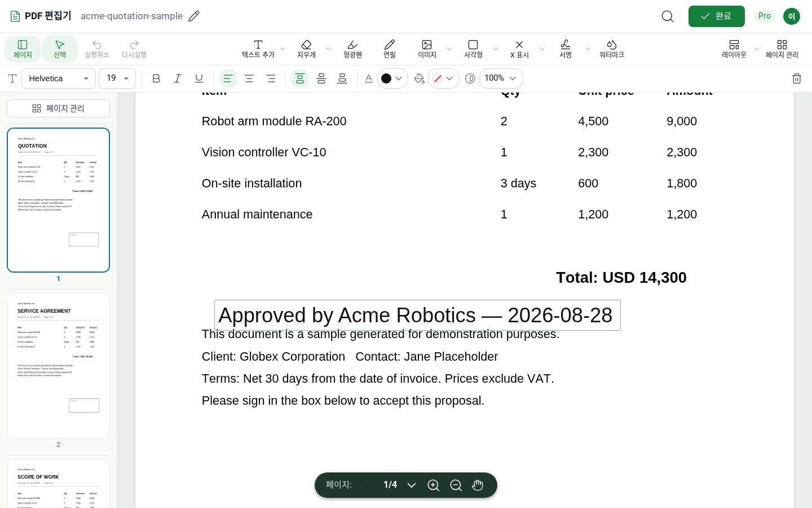Click the 워터마크 watermark tool

point(612,49)
